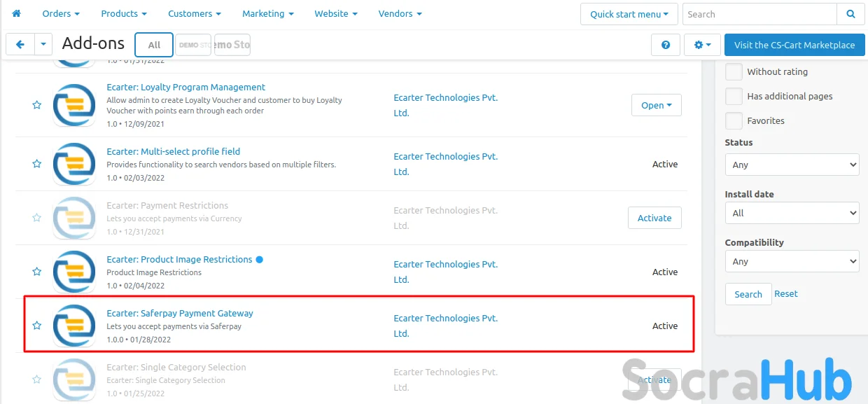The height and width of the screenshot is (404, 868).
Task: Open the Marketing menu
Action: (267, 13)
